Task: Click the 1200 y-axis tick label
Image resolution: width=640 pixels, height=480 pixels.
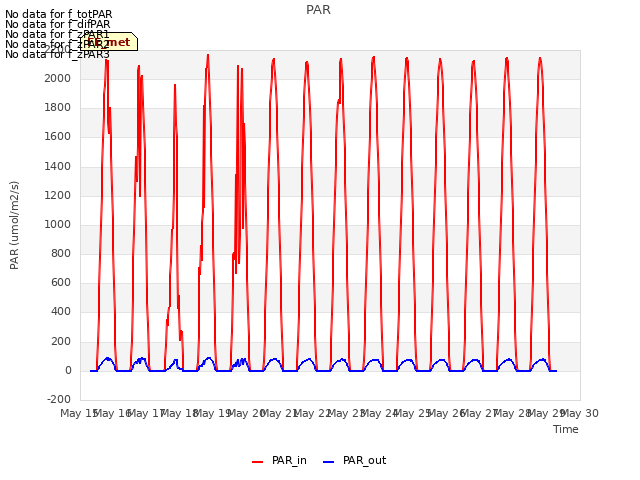Action: (58, 195)
